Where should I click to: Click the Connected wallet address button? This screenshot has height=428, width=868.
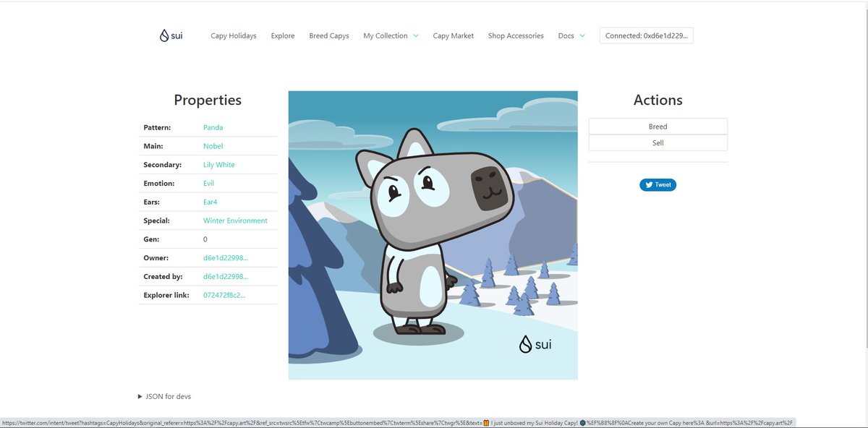647,35
